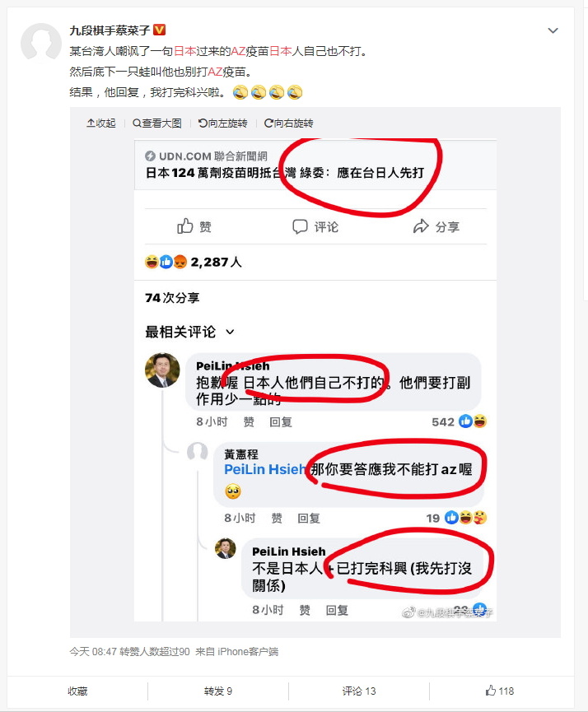Rotate the image left with 向左旋转
This screenshot has width=588, height=712.
[x=222, y=123]
